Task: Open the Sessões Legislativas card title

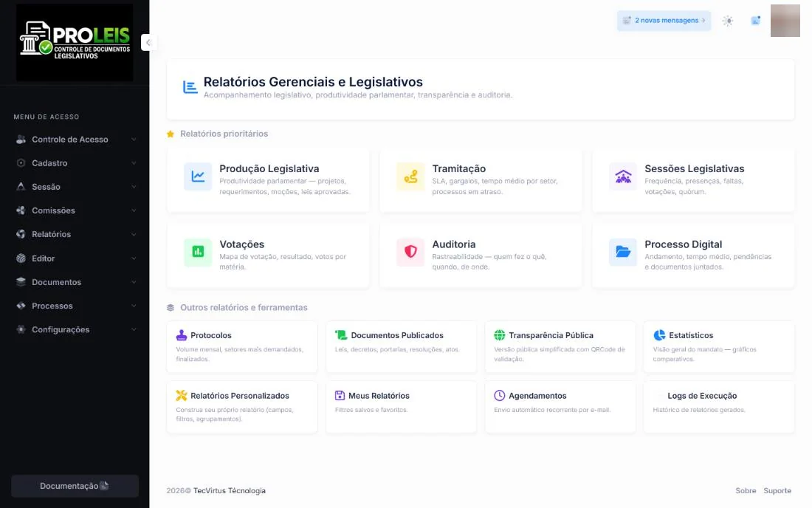Action: 695,169
